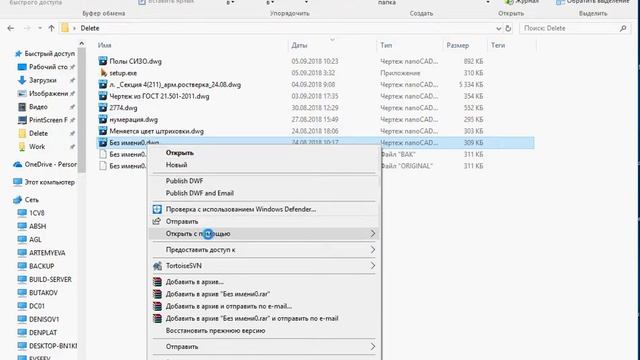The width and height of the screenshot is (640, 360).
Task: Sort by the Дата column header
Action: click(x=299, y=45)
